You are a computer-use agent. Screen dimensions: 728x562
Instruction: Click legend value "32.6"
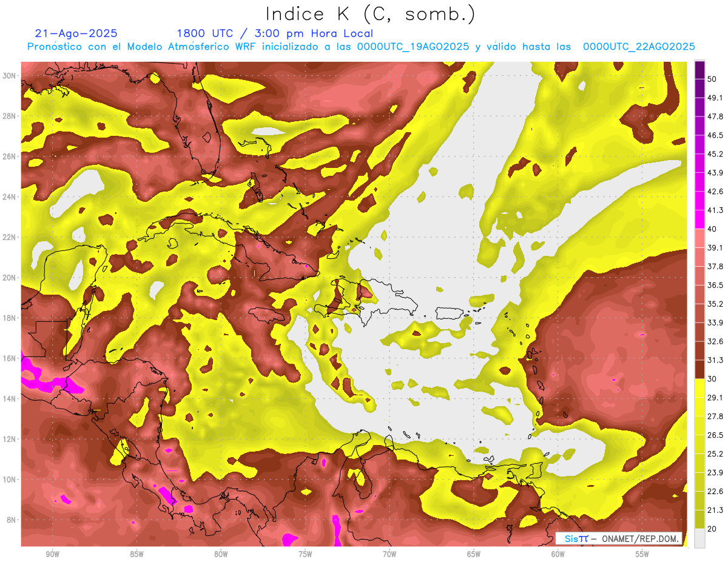tap(715, 341)
